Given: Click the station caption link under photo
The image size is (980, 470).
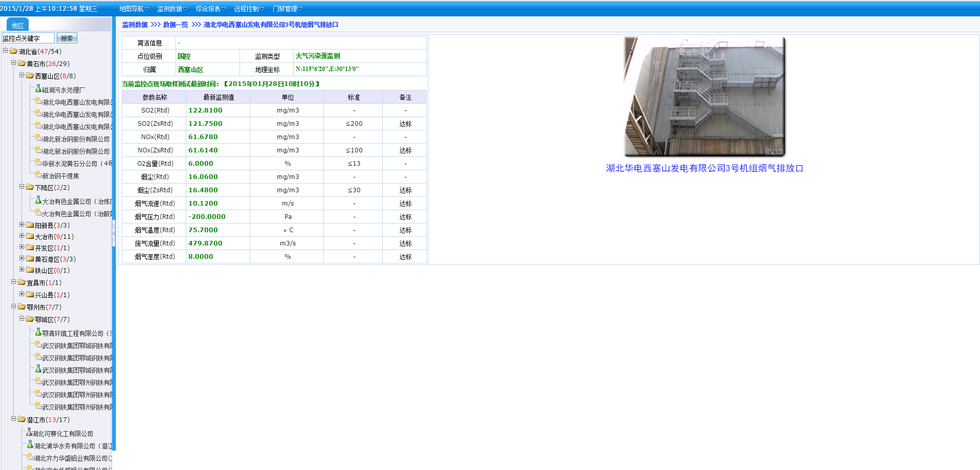Looking at the screenshot, I should coord(705,168).
